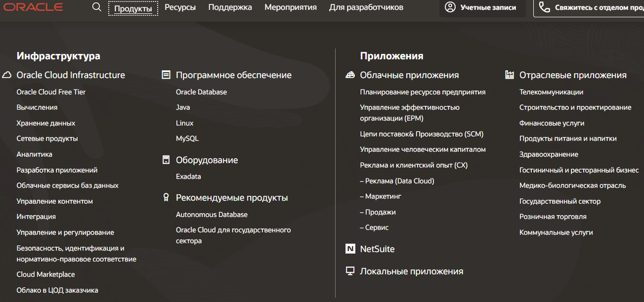Open Cloud Marketplace link
The image size is (644, 302).
click(x=46, y=274)
